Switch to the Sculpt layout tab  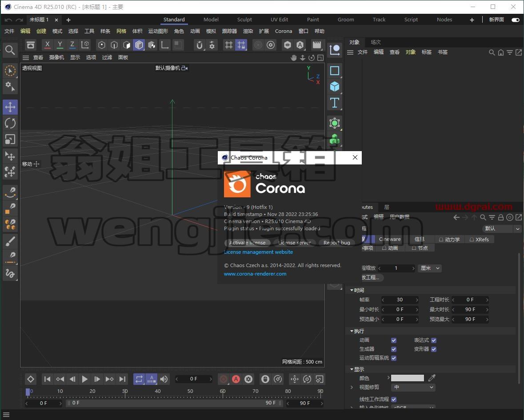point(244,20)
